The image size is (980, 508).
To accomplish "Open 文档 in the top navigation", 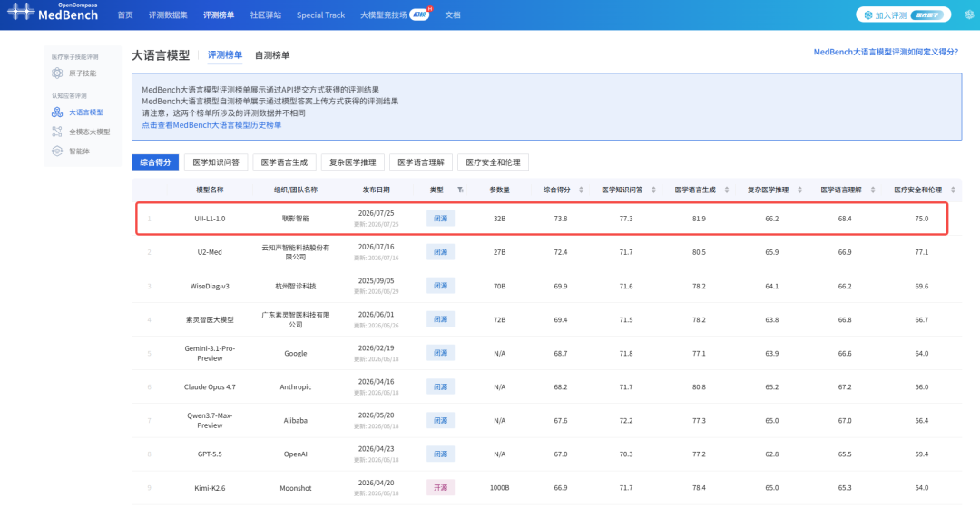I will (453, 15).
